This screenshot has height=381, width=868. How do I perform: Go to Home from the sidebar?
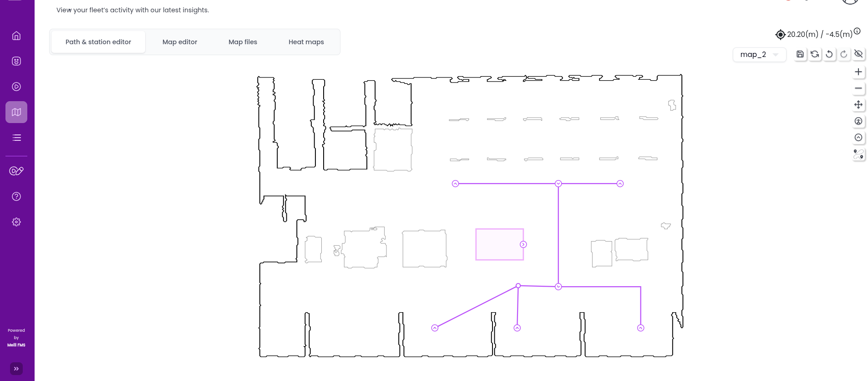tap(16, 36)
